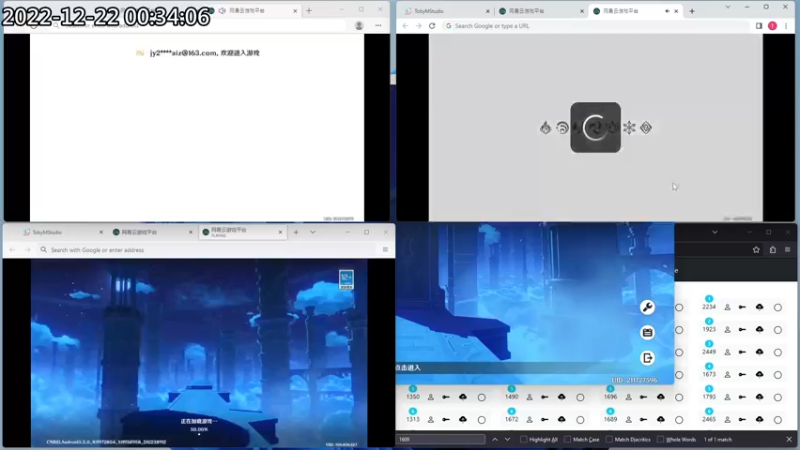Select the radio button for row 1672
The width and height of the screenshot is (800, 450).
pyautogui.click(x=580, y=419)
